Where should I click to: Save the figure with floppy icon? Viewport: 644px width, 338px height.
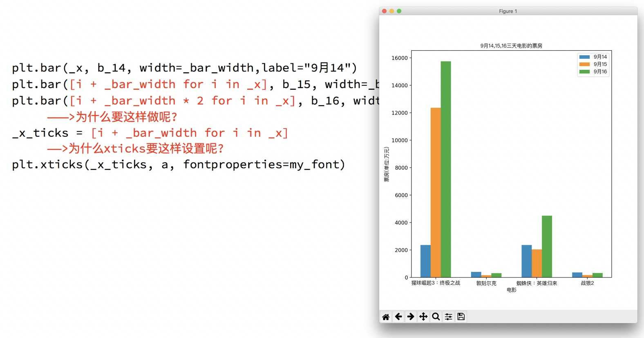pyautogui.click(x=461, y=317)
